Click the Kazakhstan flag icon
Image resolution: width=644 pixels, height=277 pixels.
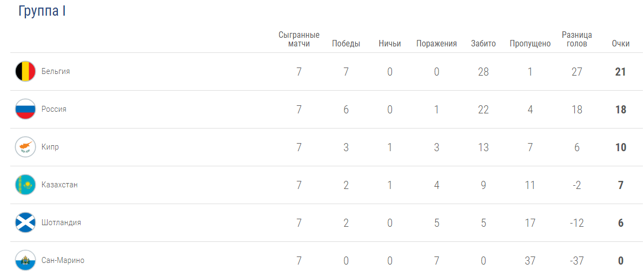click(x=25, y=185)
